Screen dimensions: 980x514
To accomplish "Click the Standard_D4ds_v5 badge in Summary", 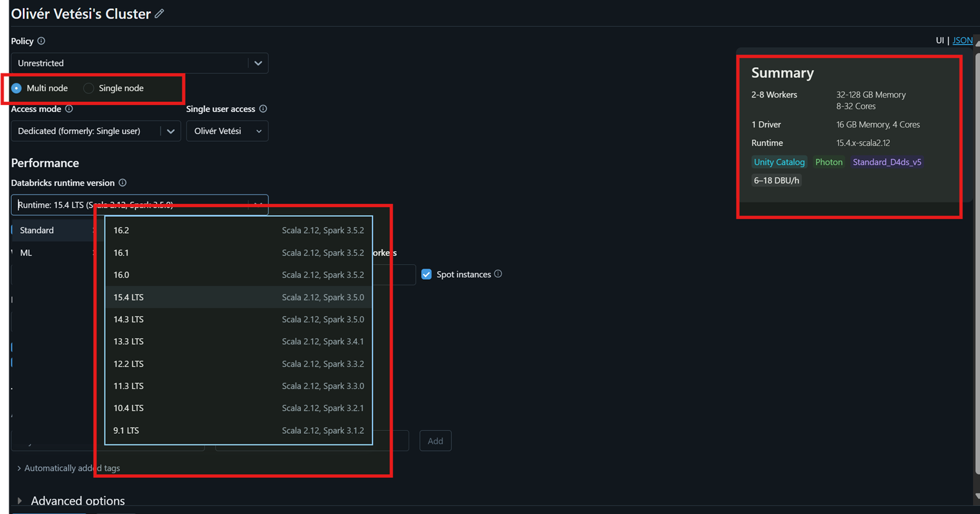I will [887, 162].
